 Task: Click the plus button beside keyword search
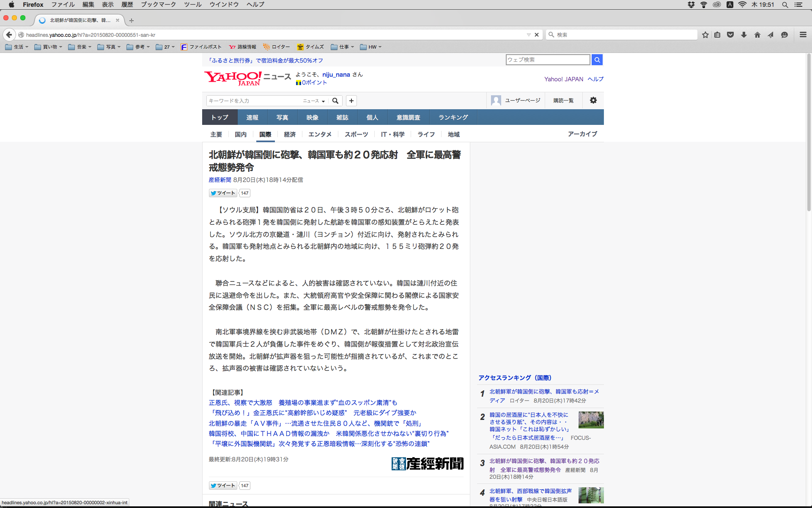(x=351, y=101)
